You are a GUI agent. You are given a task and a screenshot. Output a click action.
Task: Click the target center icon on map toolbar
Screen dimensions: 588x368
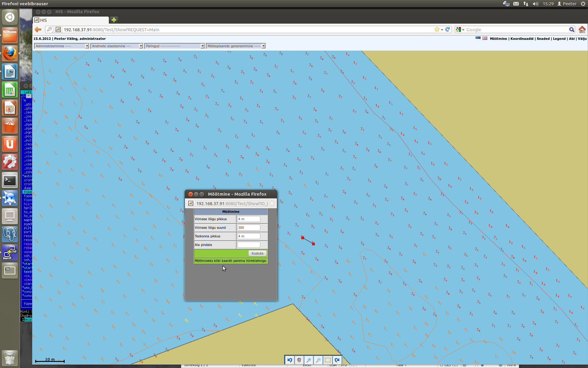click(x=299, y=360)
